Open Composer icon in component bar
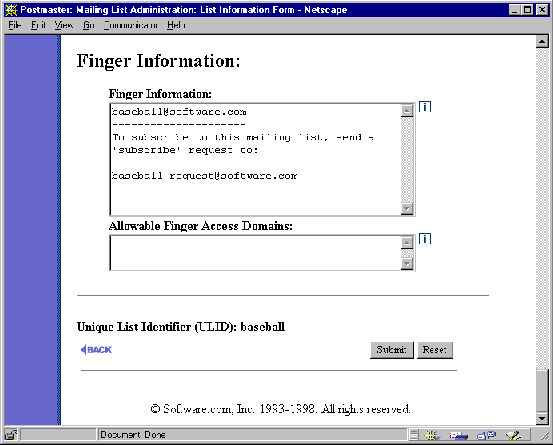Viewport: 553px width, 445px height. pos(514,435)
